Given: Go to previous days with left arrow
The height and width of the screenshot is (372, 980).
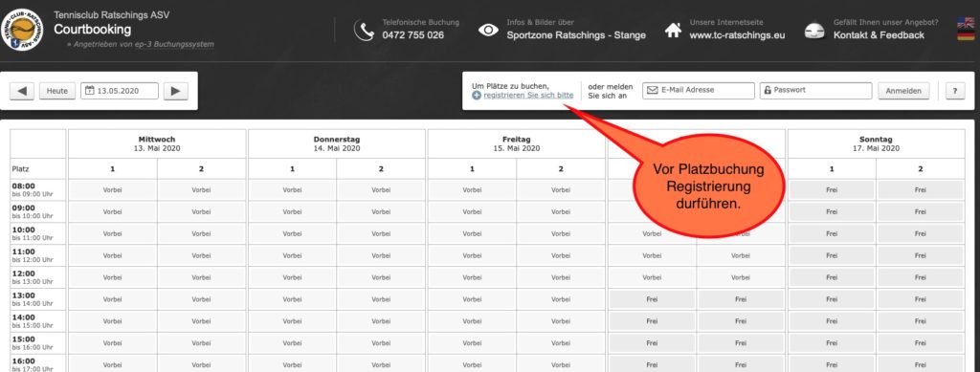Looking at the screenshot, I should tap(22, 91).
